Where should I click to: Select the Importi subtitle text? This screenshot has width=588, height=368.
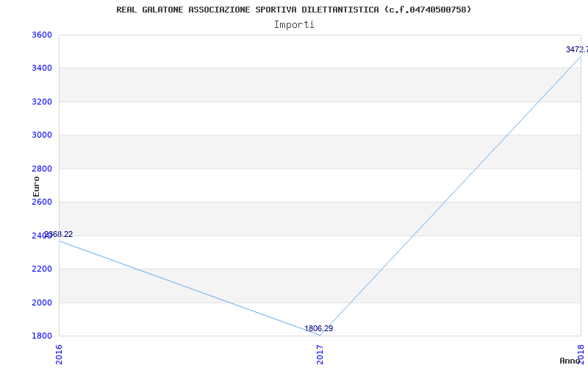point(294,25)
